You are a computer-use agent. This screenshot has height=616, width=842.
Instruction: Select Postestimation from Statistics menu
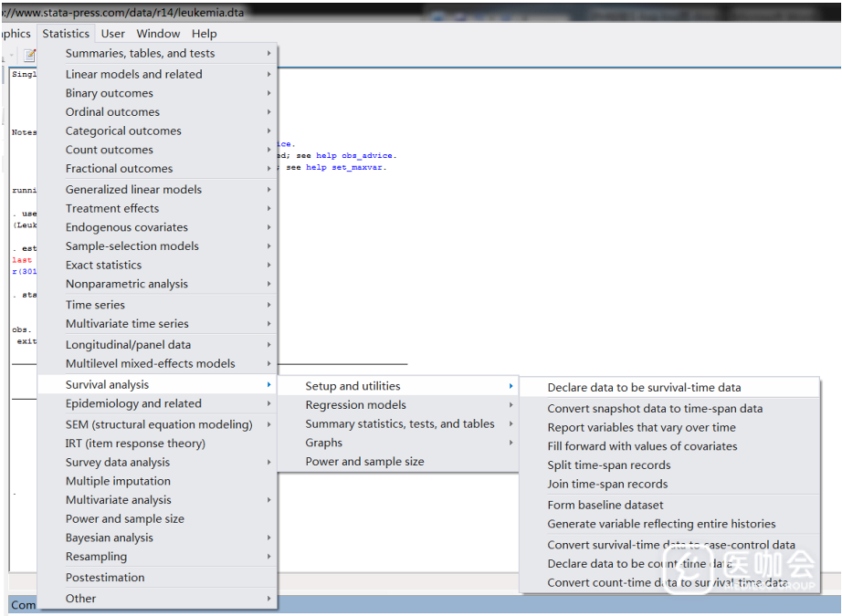tap(105, 578)
